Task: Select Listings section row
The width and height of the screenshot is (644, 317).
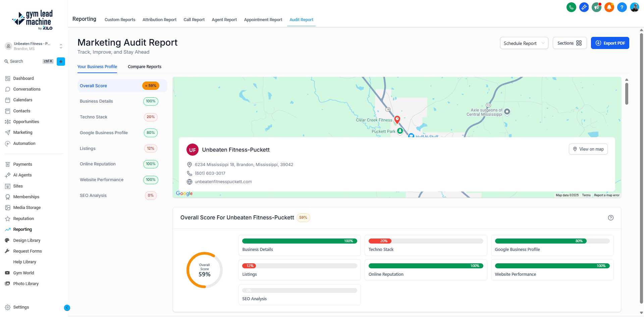Action: point(122,149)
